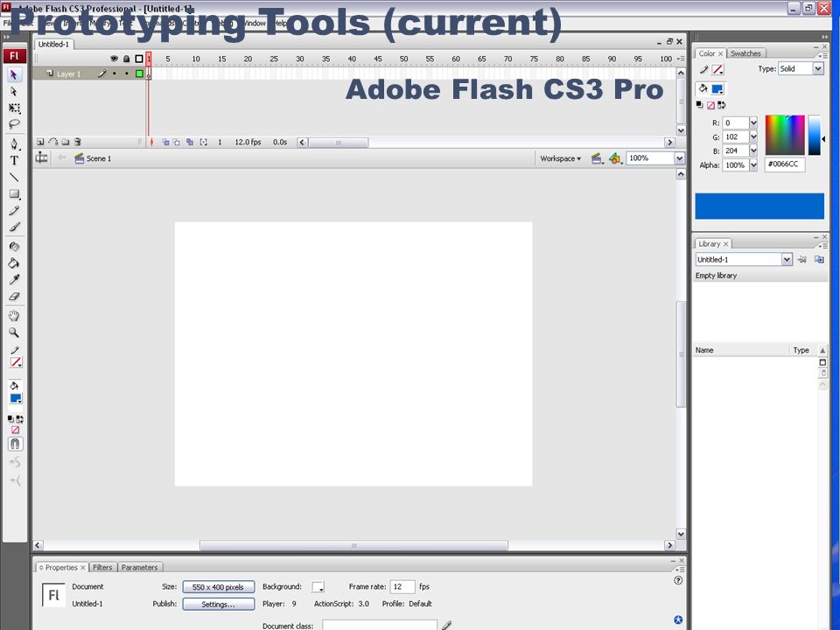Screen dimensions: 840x630
Task: Click the Edit Symbols icon
Action: point(615,158)
